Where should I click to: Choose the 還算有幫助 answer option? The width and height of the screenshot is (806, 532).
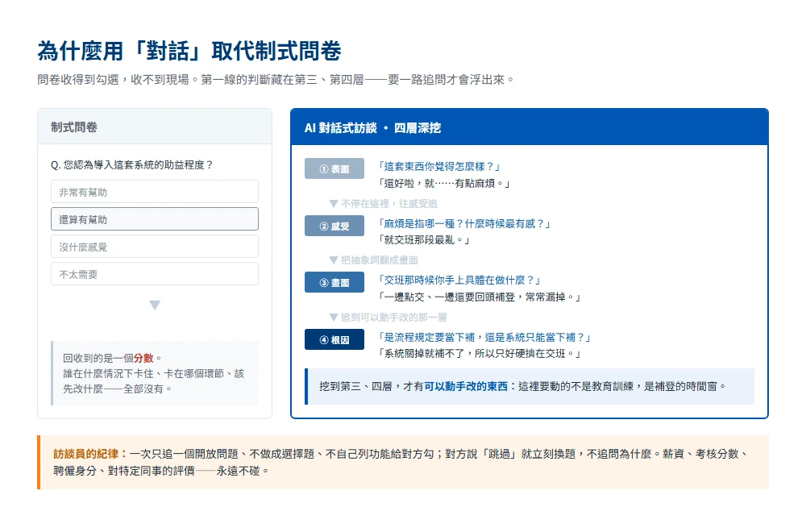[155, 219]
